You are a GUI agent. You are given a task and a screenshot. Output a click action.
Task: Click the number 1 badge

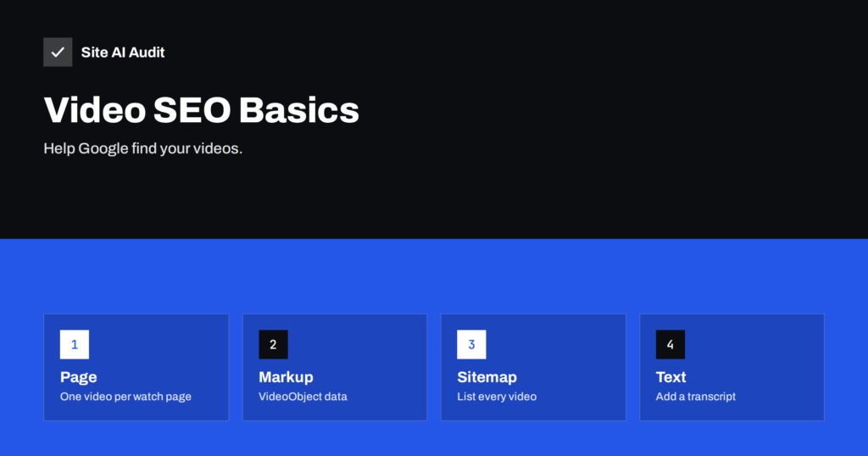[x=75, y=344]
